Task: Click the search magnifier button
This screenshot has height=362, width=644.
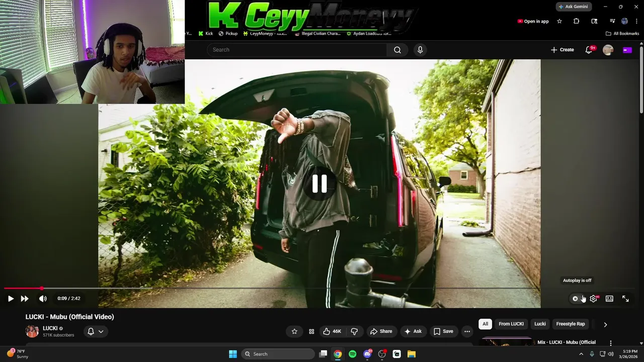Action: 397,50
